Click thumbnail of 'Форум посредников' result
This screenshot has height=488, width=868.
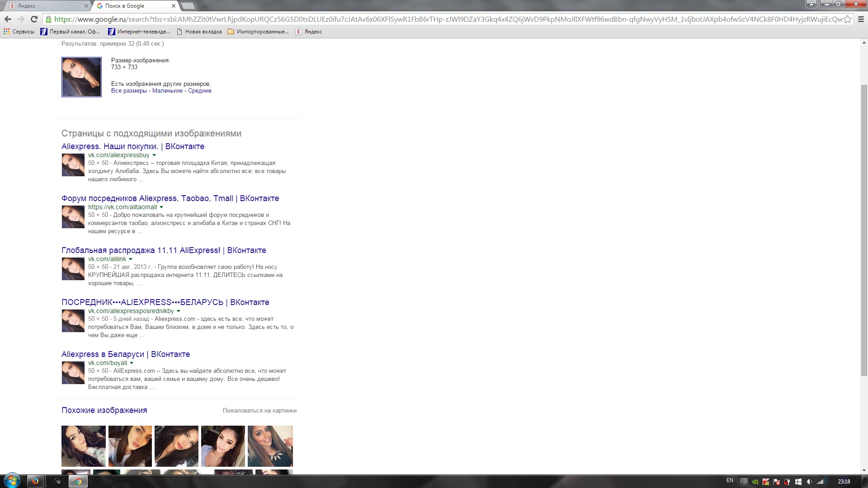point(73,217)
